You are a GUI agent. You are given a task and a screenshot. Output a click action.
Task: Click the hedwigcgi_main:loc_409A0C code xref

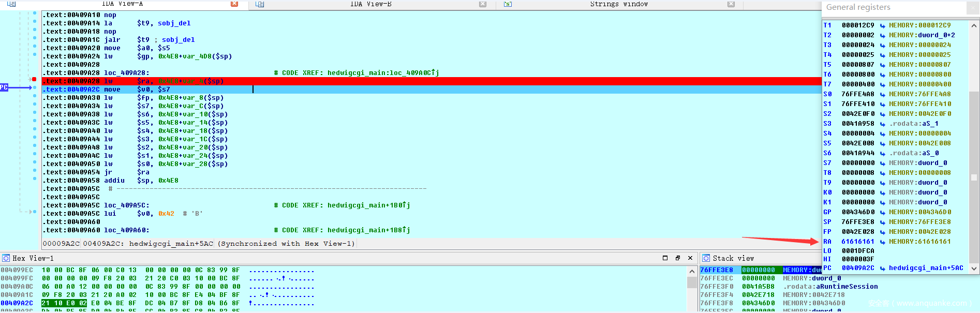(383, 73)
